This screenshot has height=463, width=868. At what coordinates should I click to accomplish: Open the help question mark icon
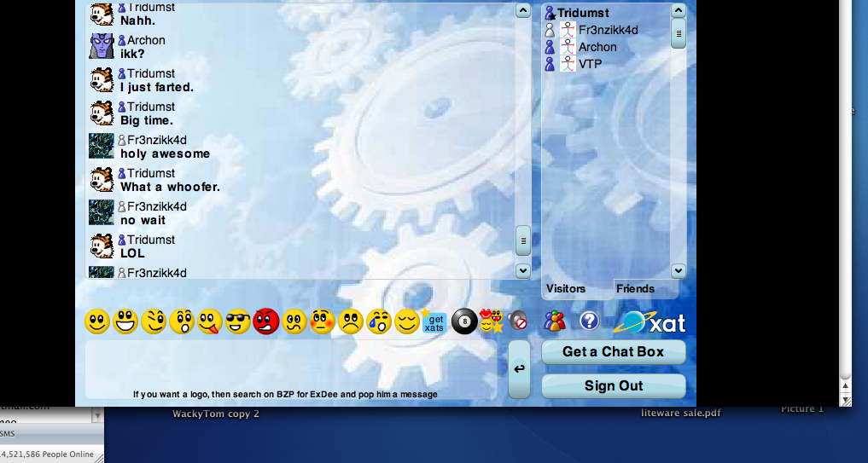[590, 321]
